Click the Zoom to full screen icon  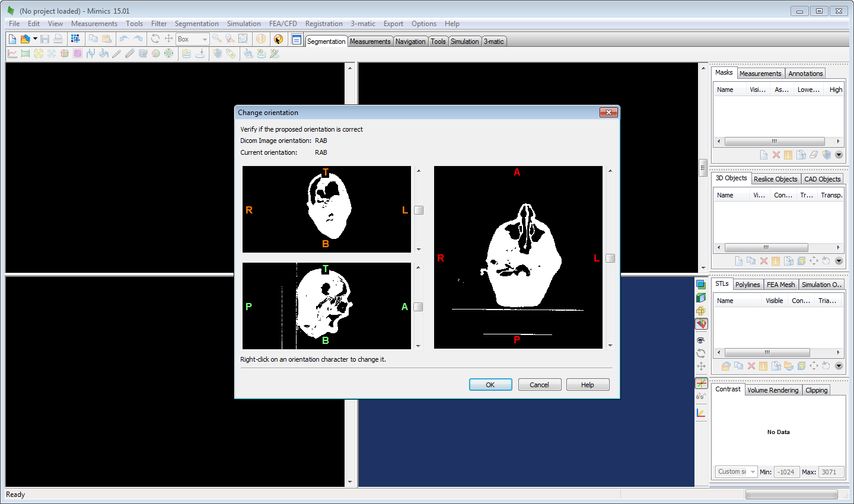pyautogui.click(x=243, y=39)
